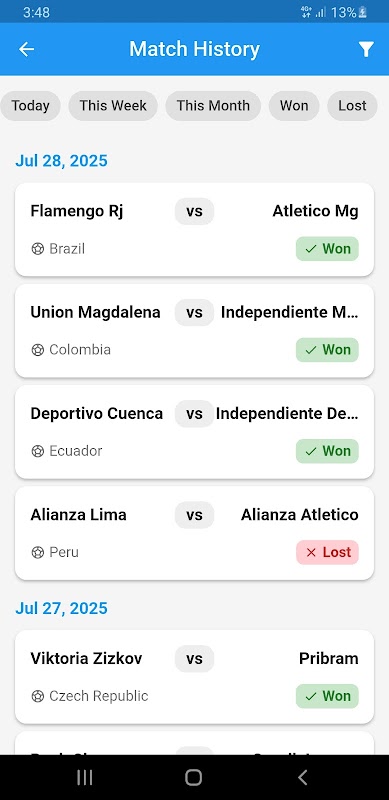389x800 pixels.
Task: Tap soccer ball icon beside Peru
Action: click(x=38, y=553)
